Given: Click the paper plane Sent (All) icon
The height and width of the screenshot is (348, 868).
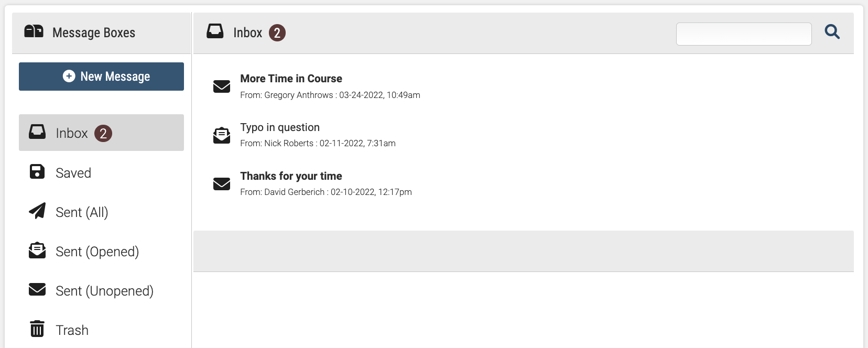Looking at the screenshot, I should click(x=37, y=211).
